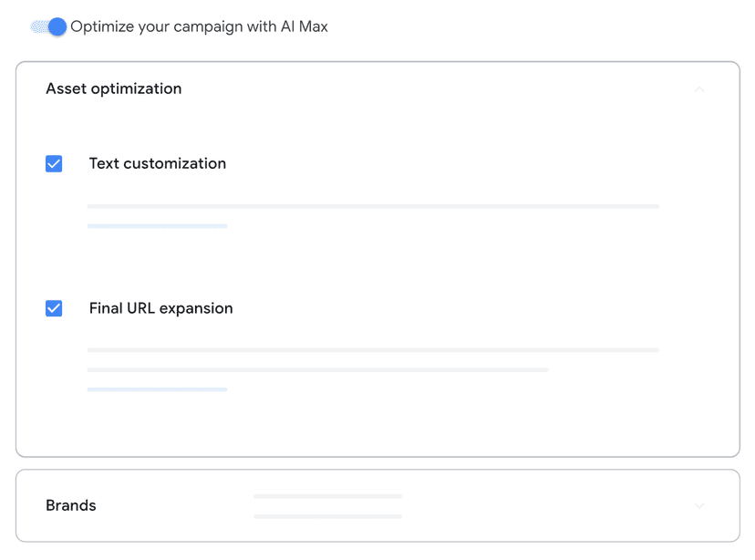Toggle the AI Max optimization switch
This screenshot has width=755, height=560.
48,26
